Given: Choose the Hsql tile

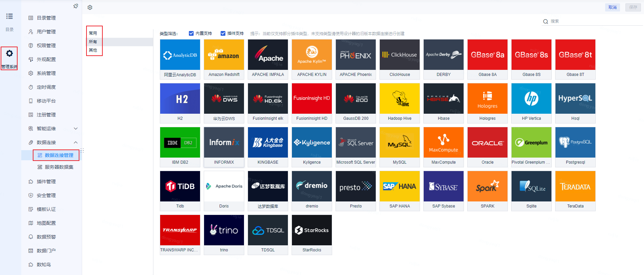Looking at the screenshot, I should click(x=575, y=103).
